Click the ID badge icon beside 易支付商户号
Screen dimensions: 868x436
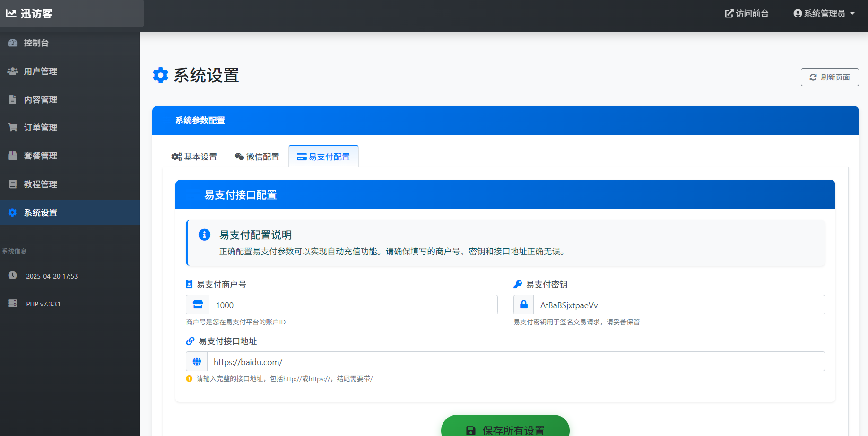189,284
